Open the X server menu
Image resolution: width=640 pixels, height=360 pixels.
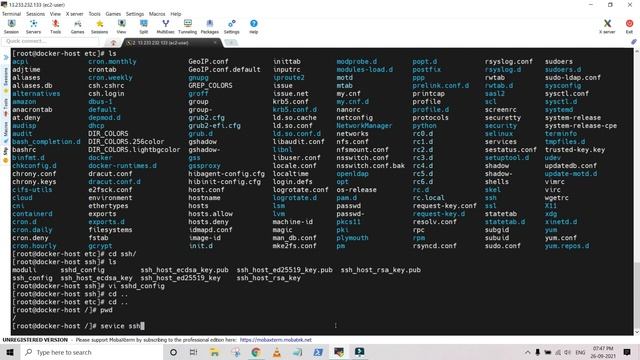(74, 14)
